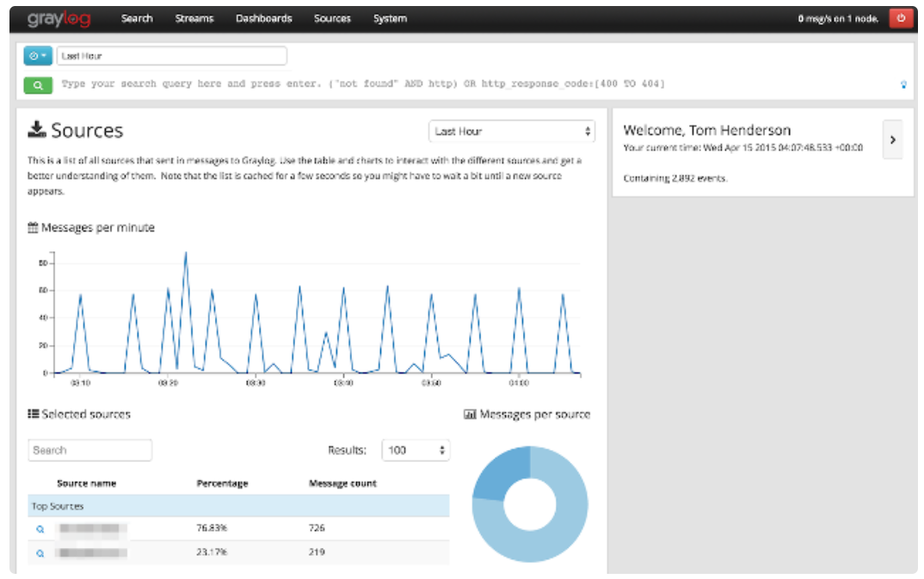Viewport: 924px width, 579px height.
Task: Click the 219 message count value
Action: 317,552
